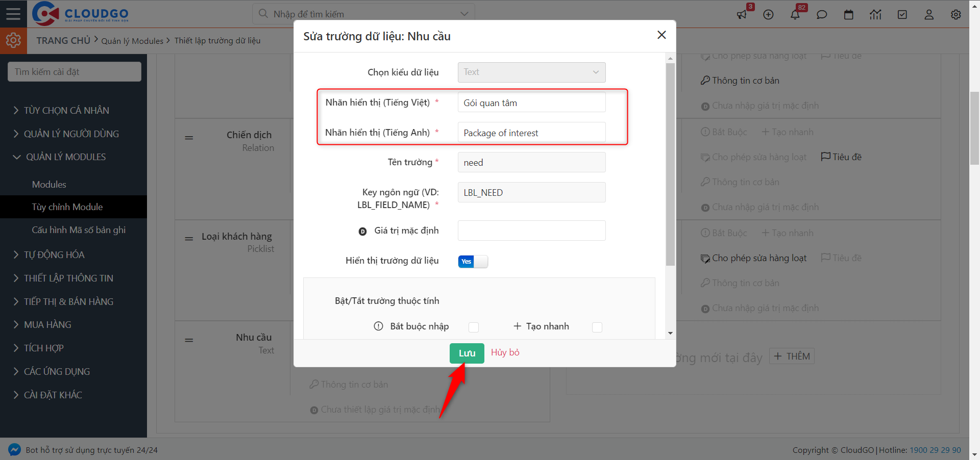Toggle the 'Hiển thị trường dữ liệu' switch
Screen dimensions: 980x460
(473, 262)
